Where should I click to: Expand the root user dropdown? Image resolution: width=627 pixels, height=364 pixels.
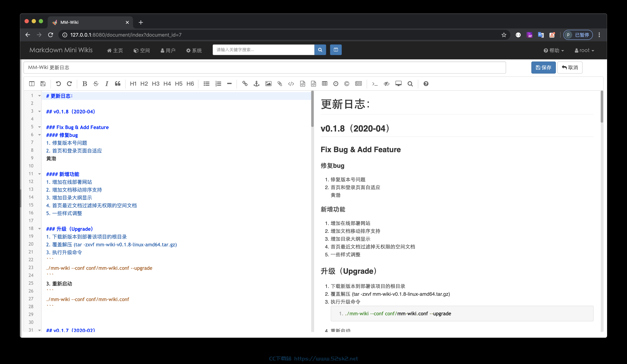(x=584, y=50)
